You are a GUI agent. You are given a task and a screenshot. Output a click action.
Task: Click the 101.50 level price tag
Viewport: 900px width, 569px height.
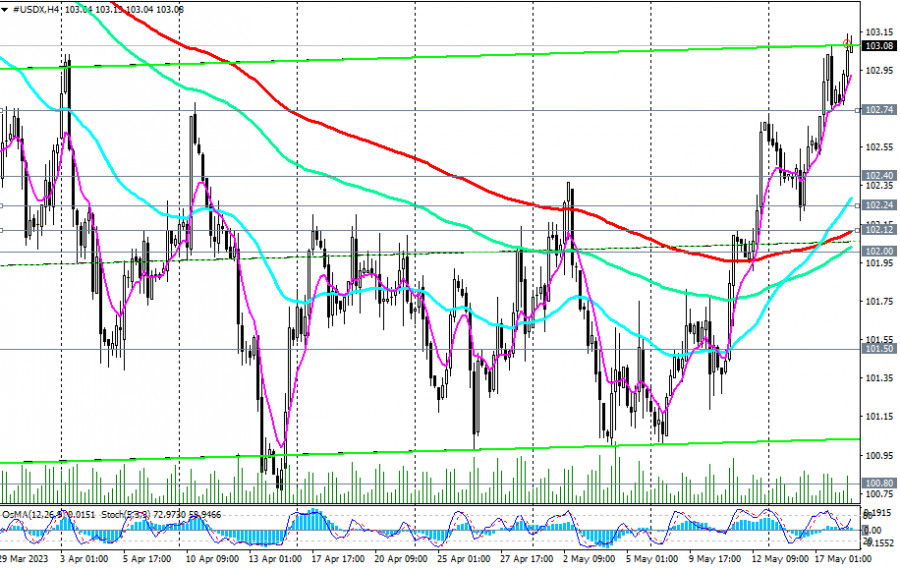[879, 349]
